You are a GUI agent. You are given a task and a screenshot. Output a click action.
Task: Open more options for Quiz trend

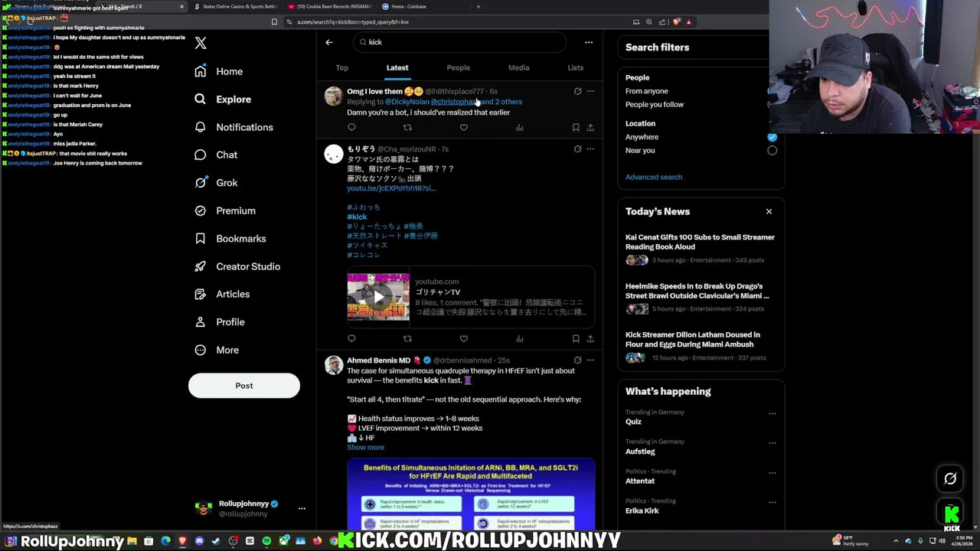[x=772, y=414]
